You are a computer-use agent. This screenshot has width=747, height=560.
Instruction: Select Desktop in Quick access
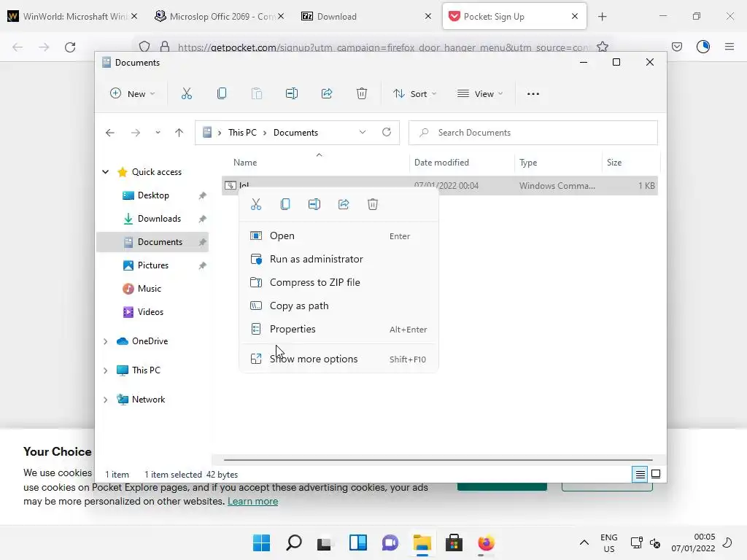153,195
